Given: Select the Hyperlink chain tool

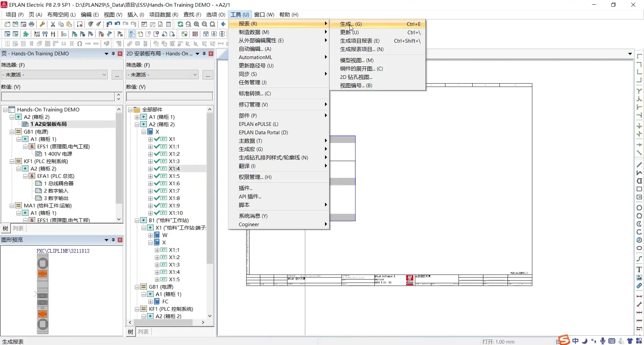Looking at the screenshot, I should tap(639, 286).
